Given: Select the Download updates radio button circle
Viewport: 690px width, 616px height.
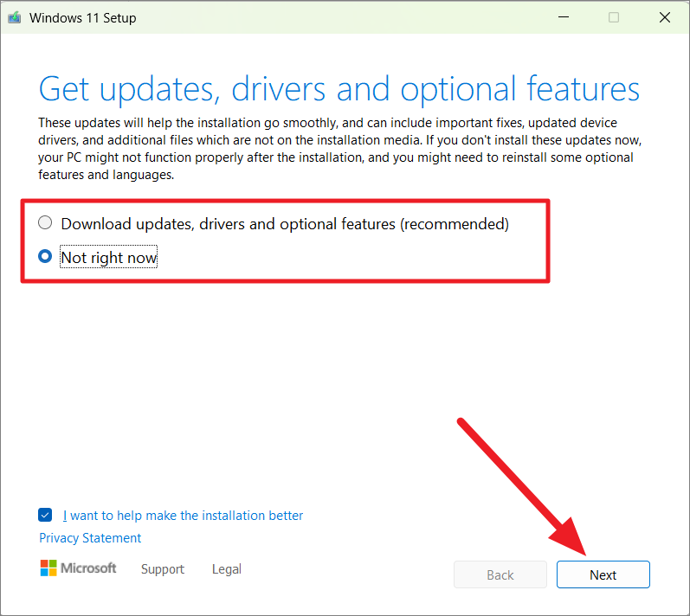Looking at the screenshot, I should click(x=45, y=223).
